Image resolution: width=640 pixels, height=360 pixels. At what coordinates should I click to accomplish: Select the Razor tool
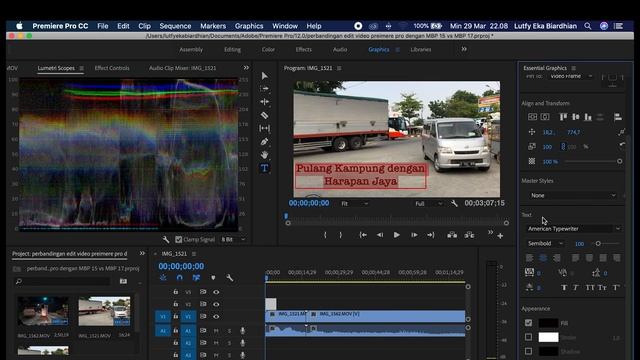(x=264, y=115)
